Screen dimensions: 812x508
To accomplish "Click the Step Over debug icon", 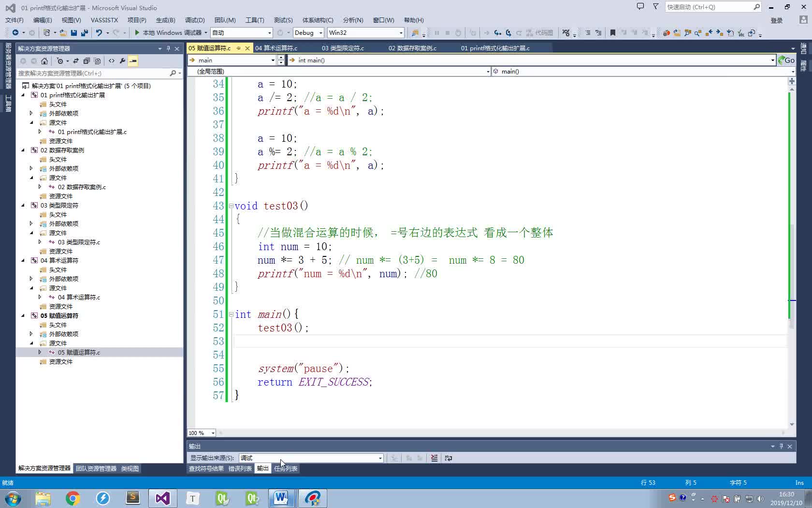I will 508,32.
